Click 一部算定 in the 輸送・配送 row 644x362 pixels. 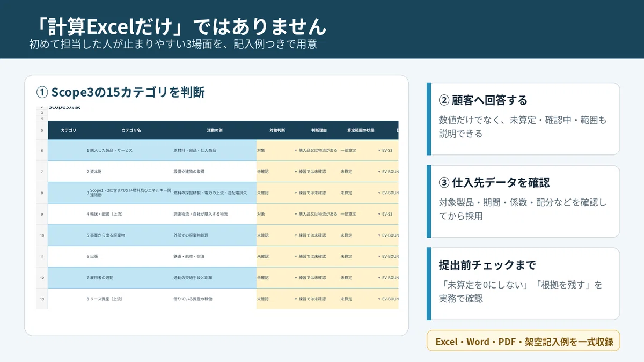[x=348, y=214]
